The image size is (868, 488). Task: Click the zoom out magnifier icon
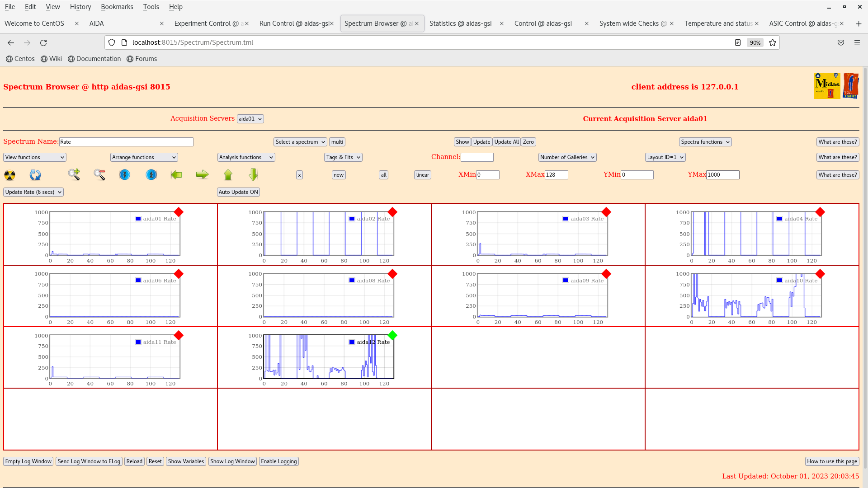click(99, 175)
